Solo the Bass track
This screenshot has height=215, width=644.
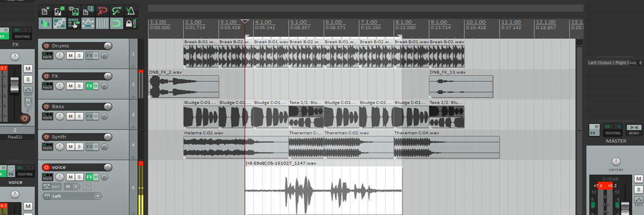coord(79,116)
